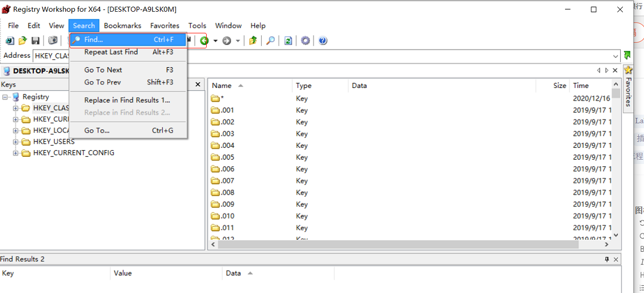Show previous document tab with left triangle
Viewport: 644px width, 293px height.
599,71
